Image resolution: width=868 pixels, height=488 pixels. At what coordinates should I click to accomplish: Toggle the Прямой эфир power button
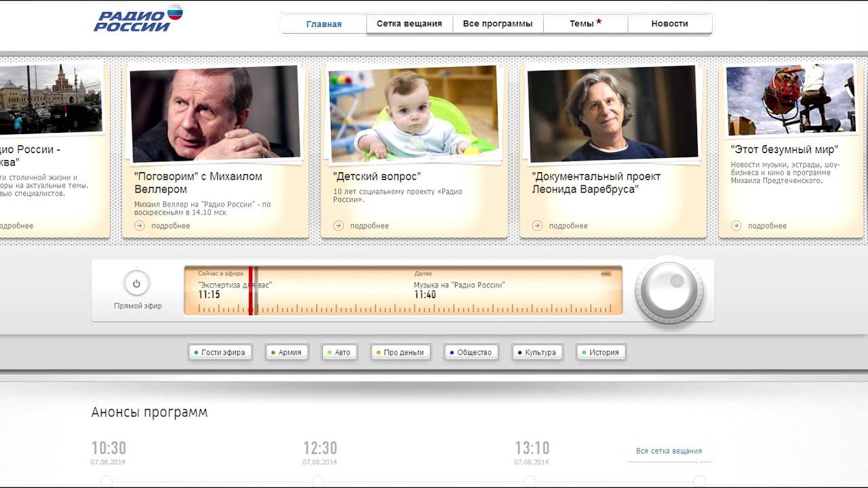click(136, 284)
